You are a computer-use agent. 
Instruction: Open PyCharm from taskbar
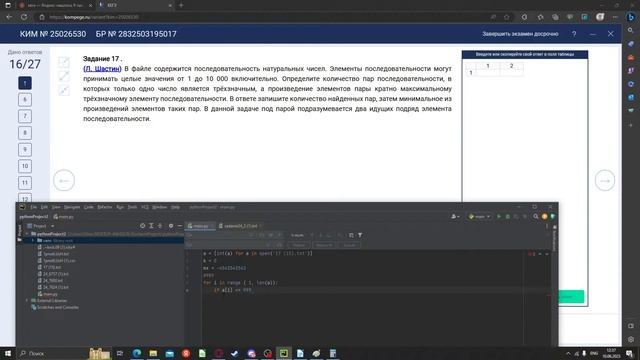[284, 353]
